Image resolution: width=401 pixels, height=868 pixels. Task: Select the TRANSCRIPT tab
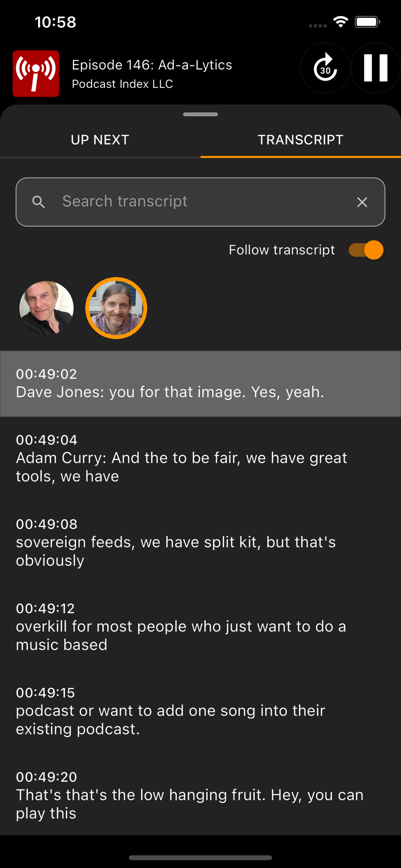[301, 140]
